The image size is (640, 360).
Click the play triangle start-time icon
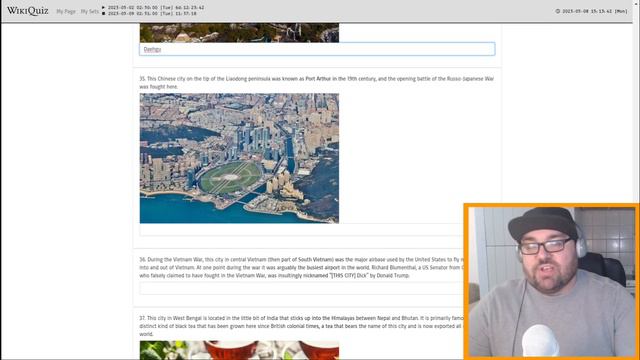[104, 7]
